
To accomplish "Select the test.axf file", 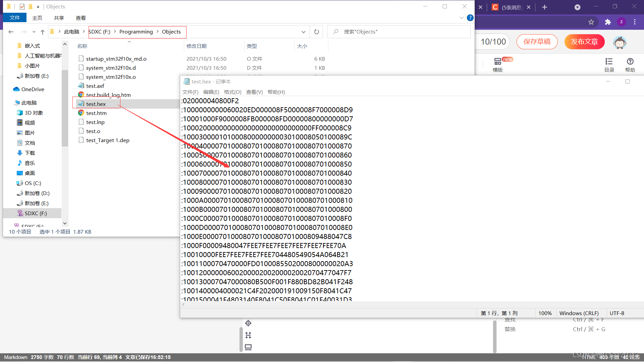I will click(95, 86).
